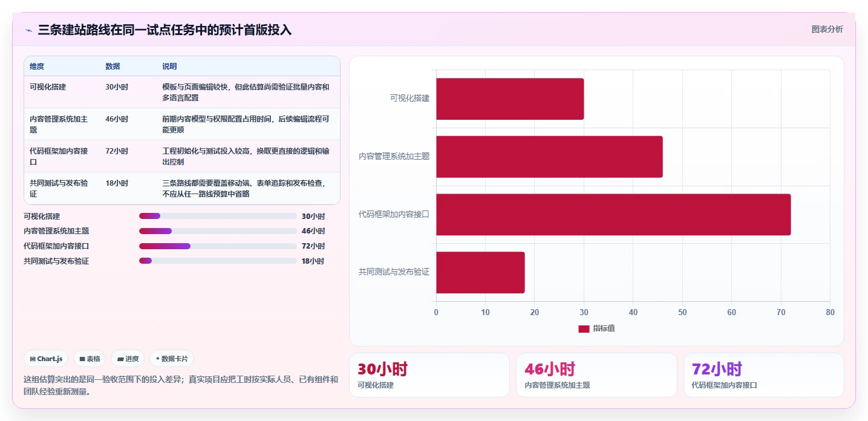This screenshot has width=868, height=421.
Task: Open the 30小时 可视化搭建 data card
Action: point(429,375)
